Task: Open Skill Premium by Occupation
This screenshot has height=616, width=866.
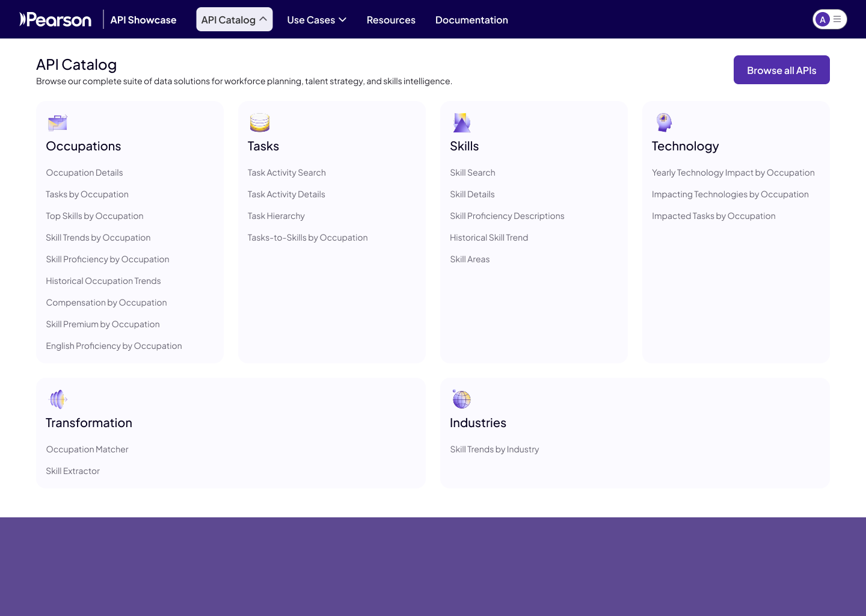Action: [x=103, y=324]
